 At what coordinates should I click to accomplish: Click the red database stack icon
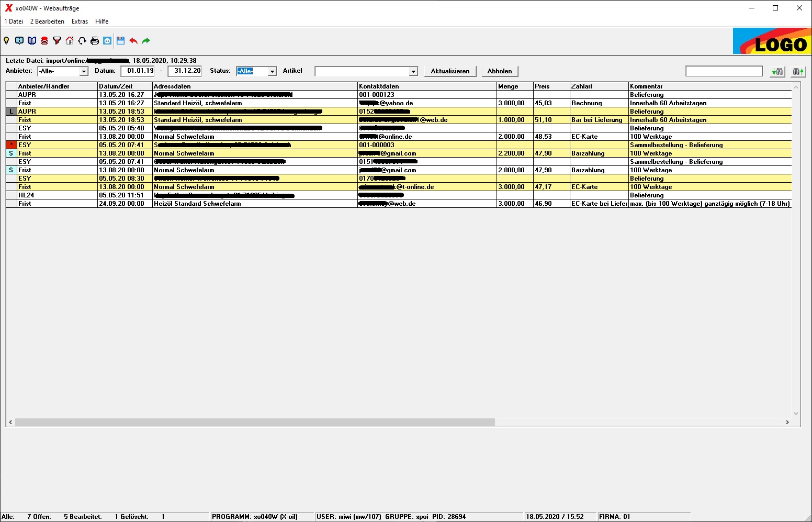click(44, 41)
